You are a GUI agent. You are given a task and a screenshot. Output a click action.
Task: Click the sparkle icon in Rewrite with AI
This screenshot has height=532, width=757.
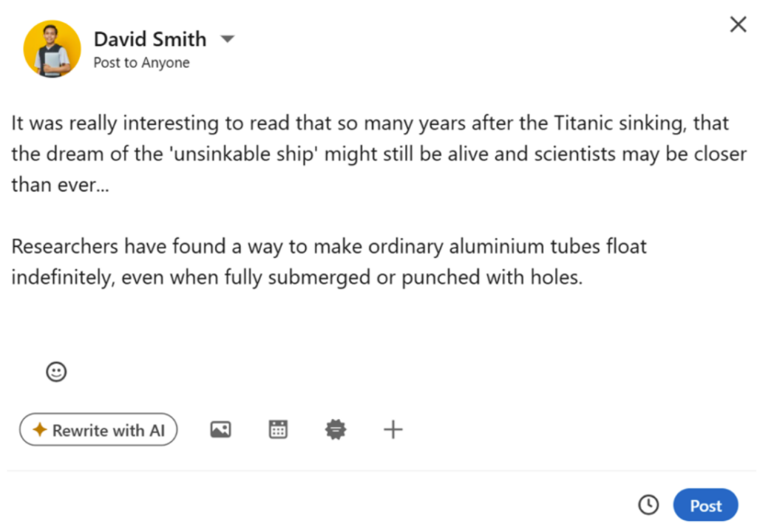tap(40, 430)
